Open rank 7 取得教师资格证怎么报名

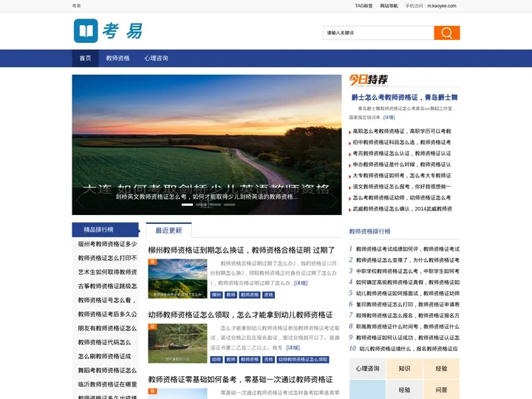click(407, 316)
